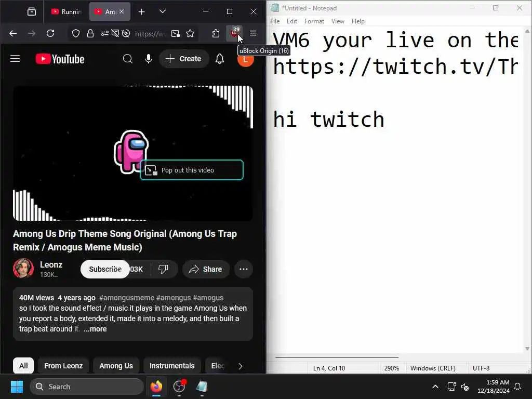The height and width of the screenshot is (399, 532).
Task: Select the 'All' filter chip
Action: pyautogui.click(x=23, y=366)
